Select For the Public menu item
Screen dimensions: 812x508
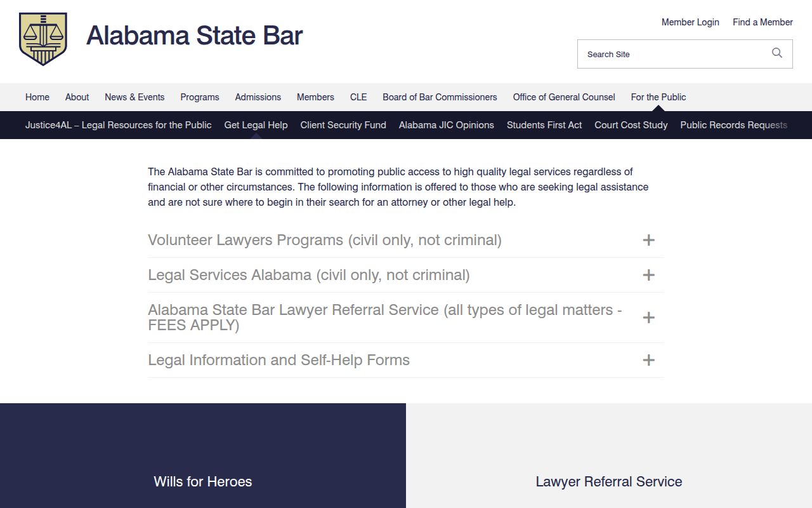(658, 97)
